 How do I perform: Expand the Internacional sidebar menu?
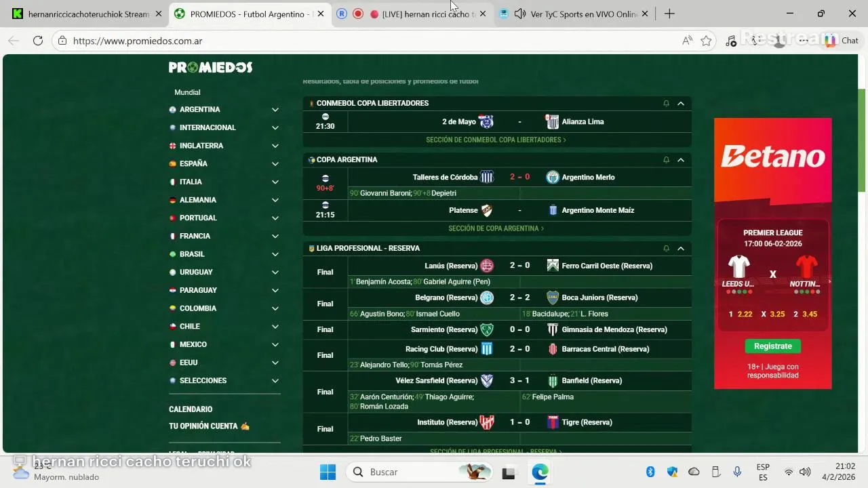tap(275, 127)
